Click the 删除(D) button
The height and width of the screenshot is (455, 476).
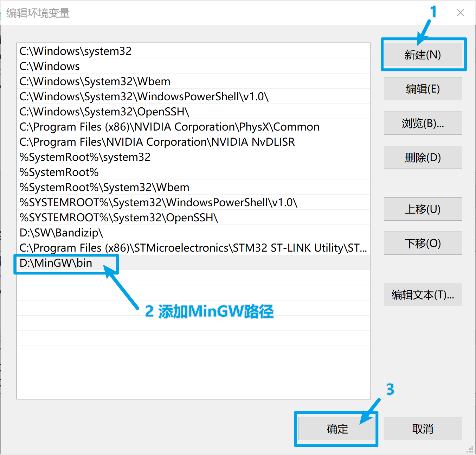click(x=423, y=157)
